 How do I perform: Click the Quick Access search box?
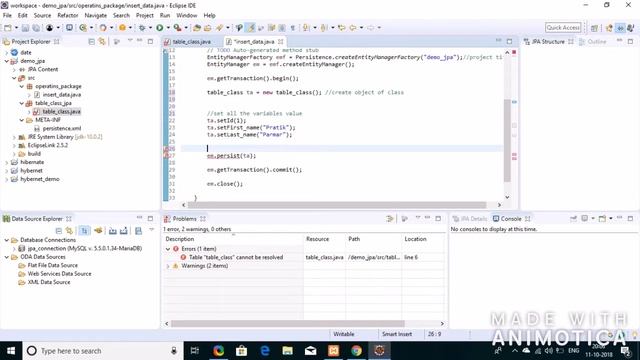pyautogui.click(x=563, y=27)
